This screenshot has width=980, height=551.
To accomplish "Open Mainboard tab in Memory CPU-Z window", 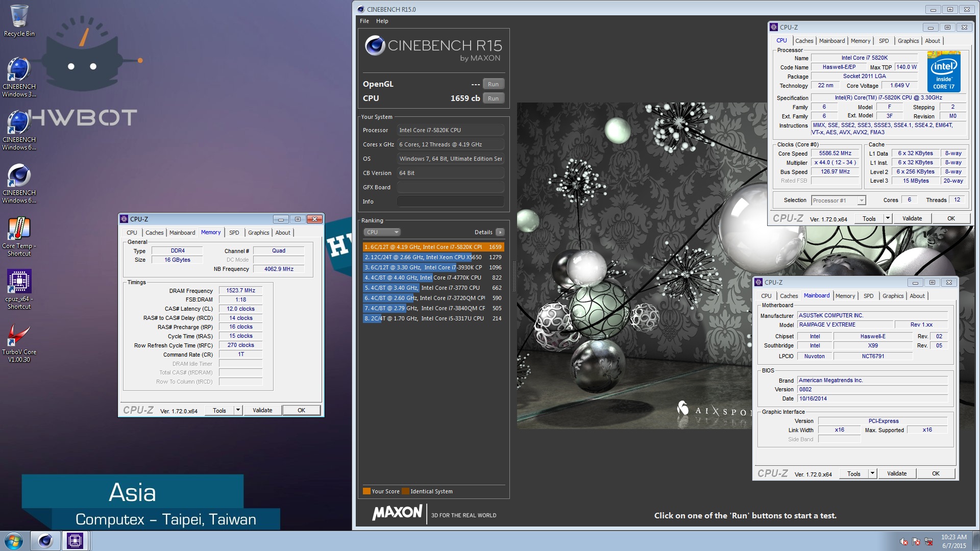I will [182, 233].
